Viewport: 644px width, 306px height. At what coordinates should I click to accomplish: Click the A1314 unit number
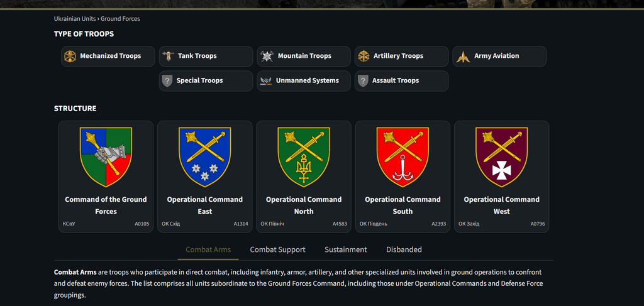pyautogui.click(x=241, y=224)
